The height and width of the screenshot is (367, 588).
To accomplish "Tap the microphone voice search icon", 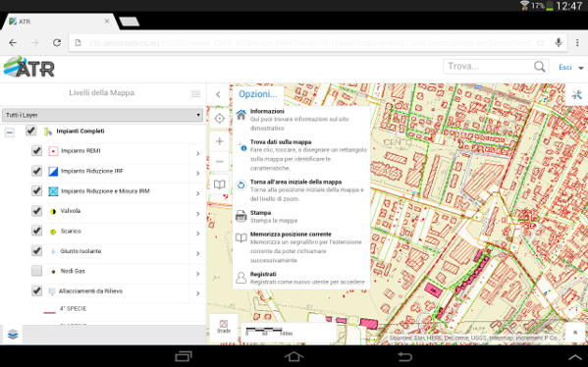I will point(559,43).
